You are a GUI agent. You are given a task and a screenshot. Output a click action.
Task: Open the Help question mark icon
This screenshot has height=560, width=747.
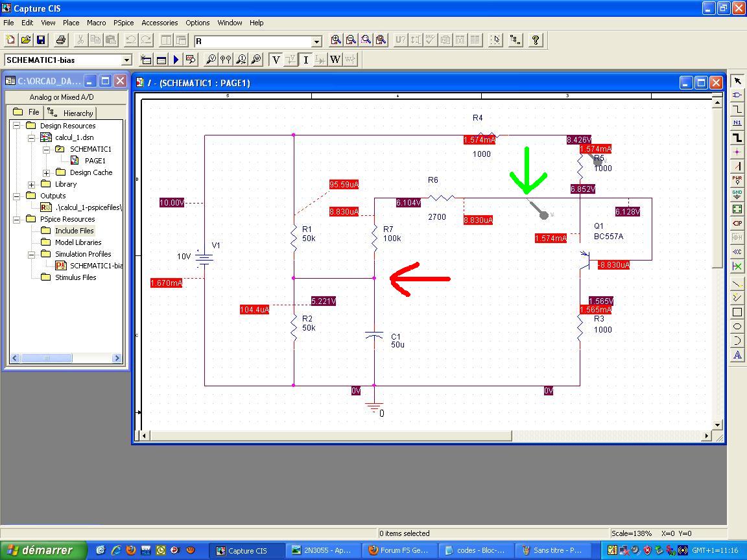coord(536,40)
